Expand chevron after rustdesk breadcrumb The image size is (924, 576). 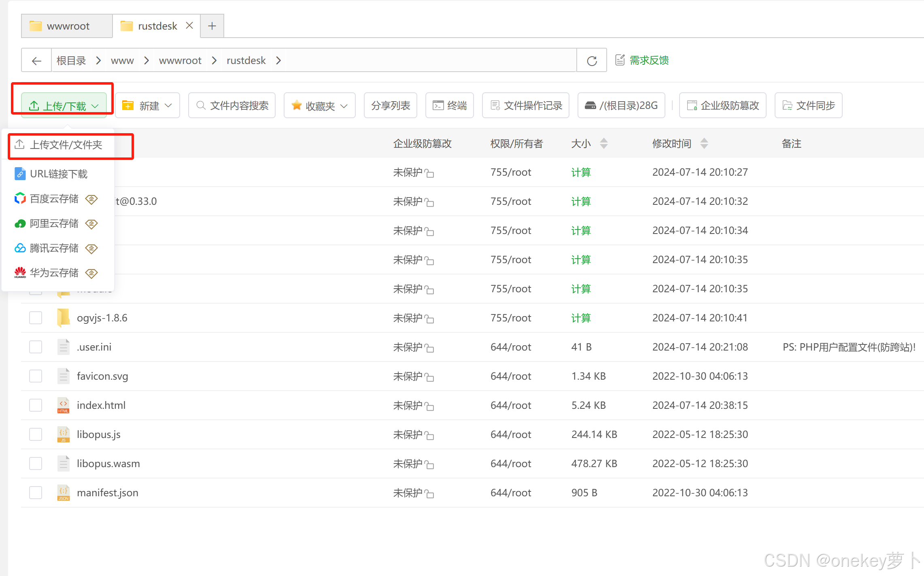coord(278,61)
